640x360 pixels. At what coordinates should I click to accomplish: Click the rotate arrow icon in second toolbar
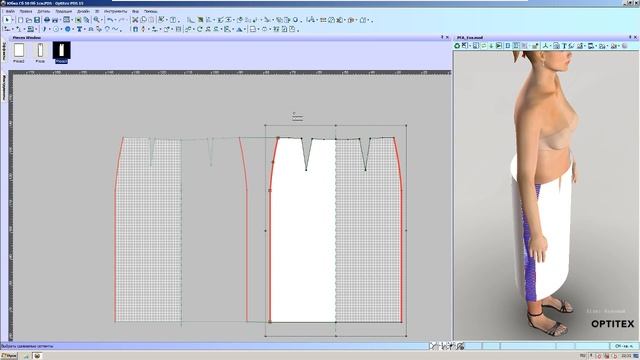pos(200,29)
